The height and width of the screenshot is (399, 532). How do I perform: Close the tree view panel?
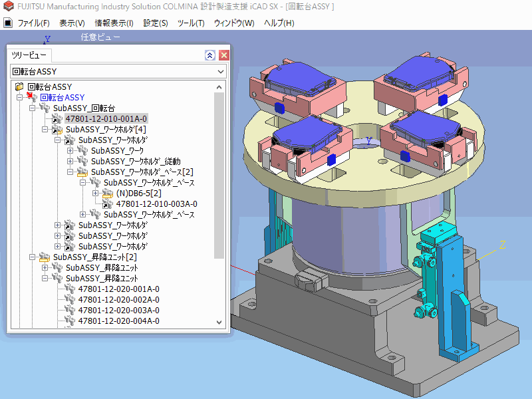pos(223,55)
